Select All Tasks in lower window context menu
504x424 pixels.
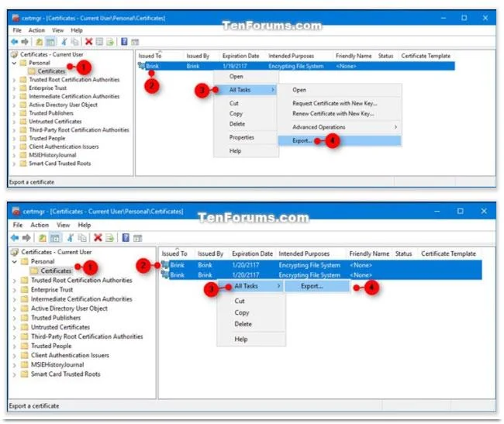[x=250, y=286]
